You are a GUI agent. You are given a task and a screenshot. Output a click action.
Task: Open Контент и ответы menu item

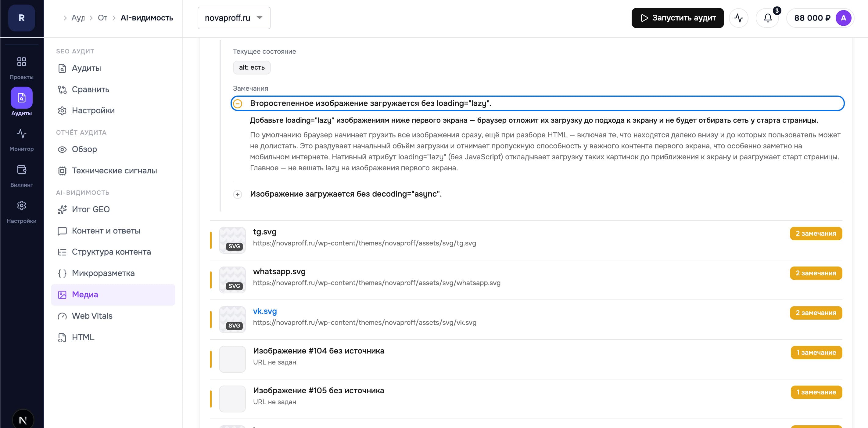click(113, 231)
